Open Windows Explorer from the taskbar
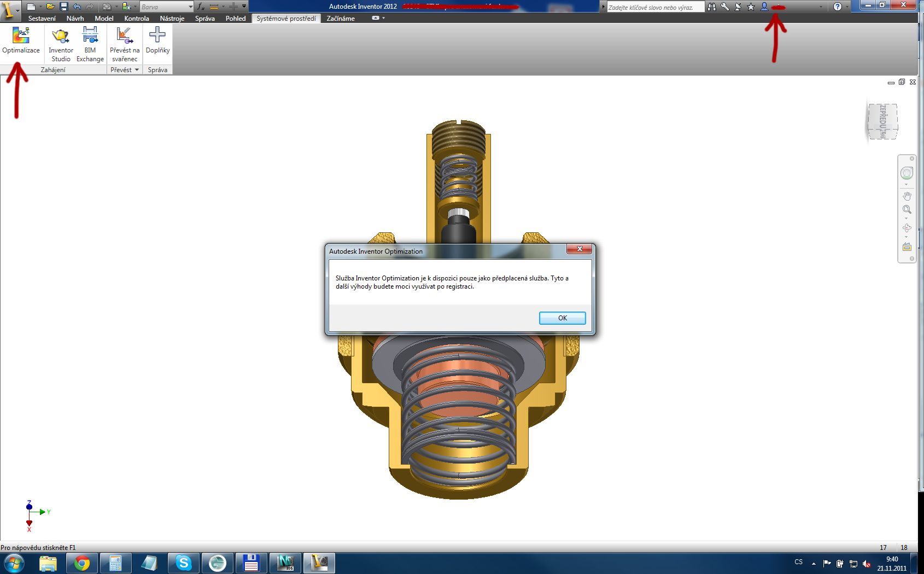This screenshot has width=924, height=574. tap(48, 563)
